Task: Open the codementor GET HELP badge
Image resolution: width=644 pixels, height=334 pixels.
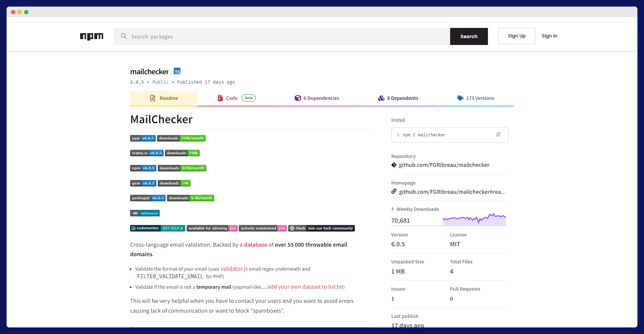Action: pos(157,228)
